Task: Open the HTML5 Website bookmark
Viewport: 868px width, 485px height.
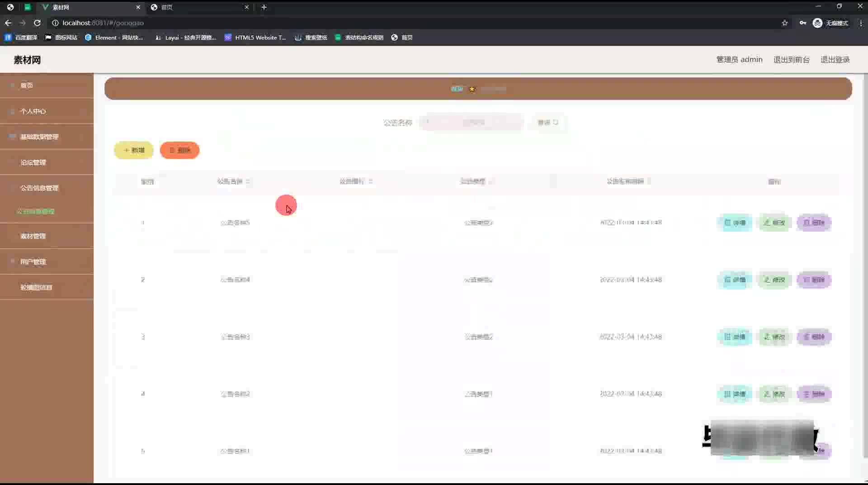Action: (x=255, y=38)
